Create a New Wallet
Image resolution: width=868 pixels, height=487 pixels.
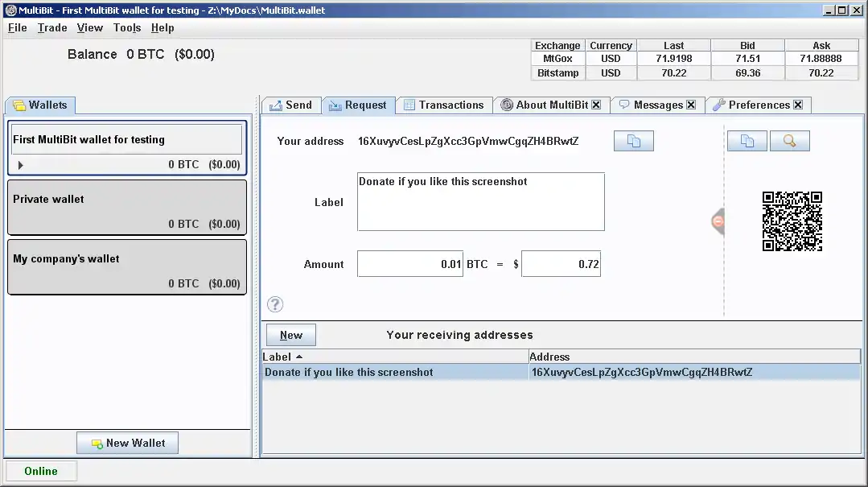127,443
